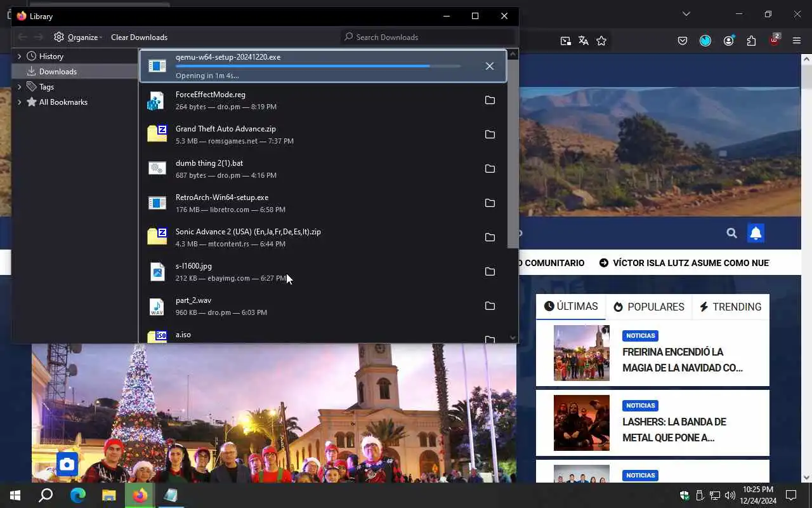This screenshot has height=508, width=812.
Task: Open Firefox extensions puzzle icon
Action: [752, 41]
